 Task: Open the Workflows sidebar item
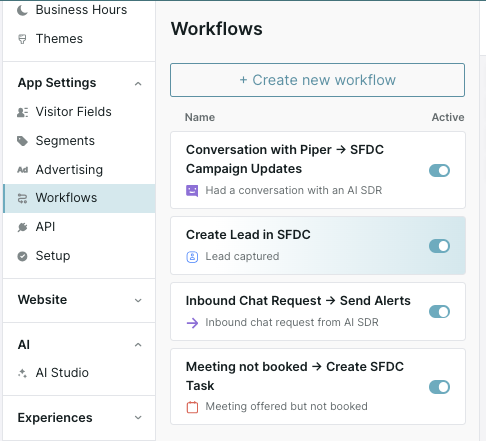(79, 198)
